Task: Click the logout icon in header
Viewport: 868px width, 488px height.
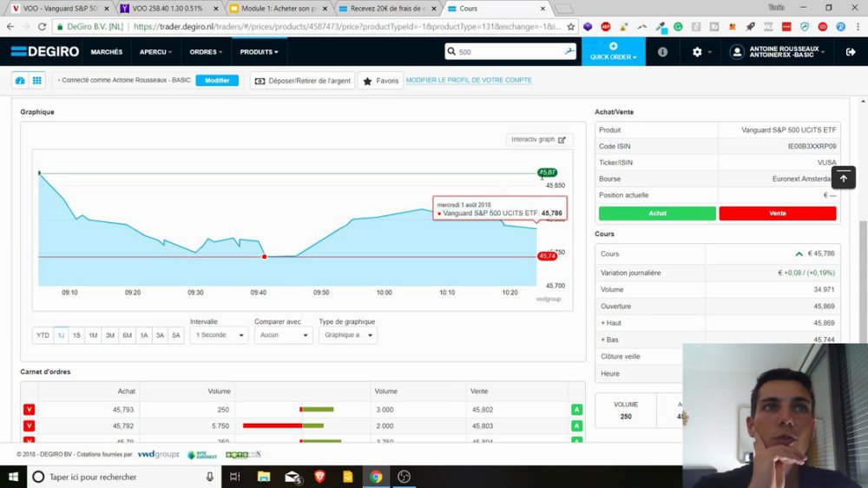Action: 851,51
